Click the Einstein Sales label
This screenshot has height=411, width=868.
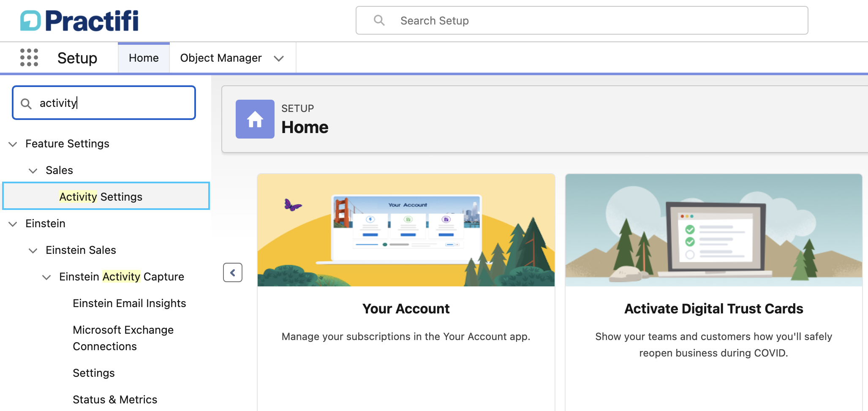pos(81,250)
